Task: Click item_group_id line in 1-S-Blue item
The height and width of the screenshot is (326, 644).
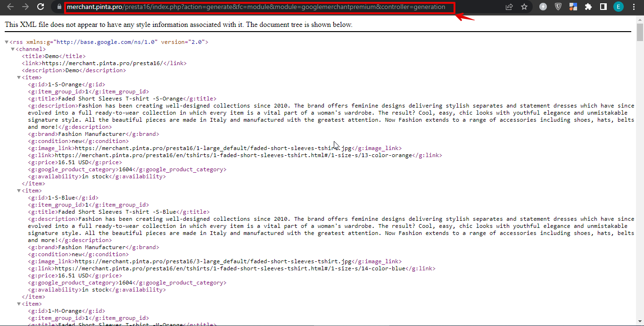Action: [89, 205]
